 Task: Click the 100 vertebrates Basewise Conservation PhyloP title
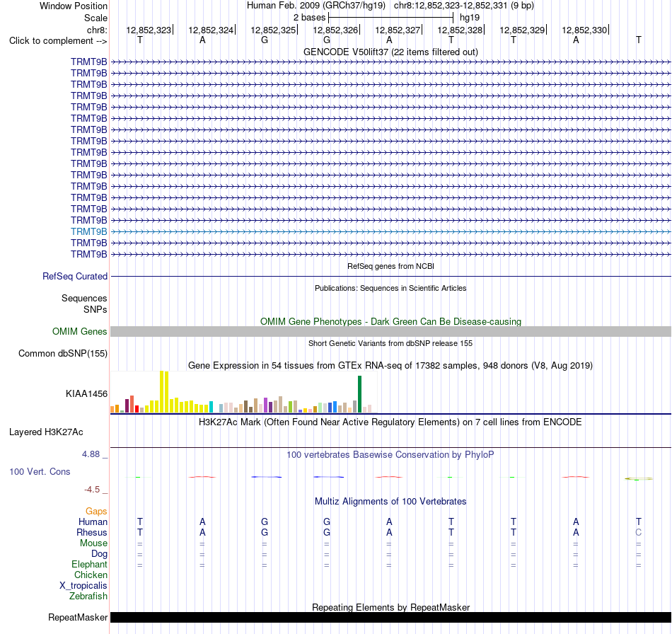pyautogui.click(x=390, y=455)
